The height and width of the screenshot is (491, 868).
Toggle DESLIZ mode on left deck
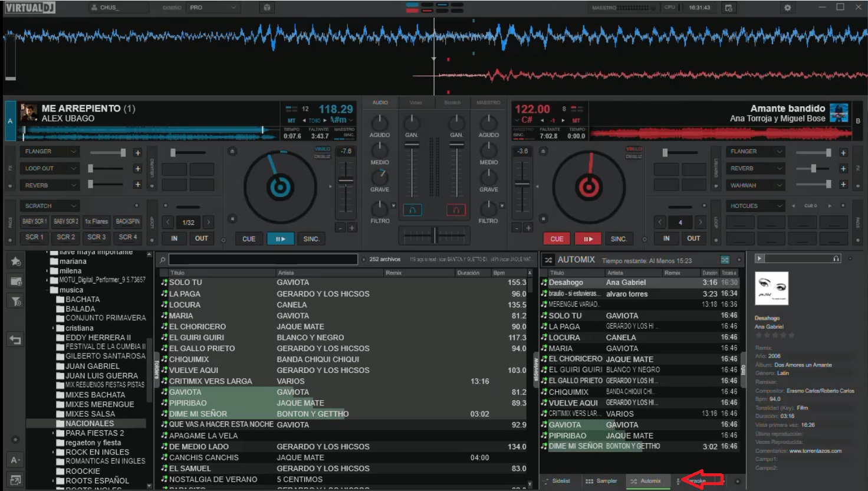pos(323,156)
